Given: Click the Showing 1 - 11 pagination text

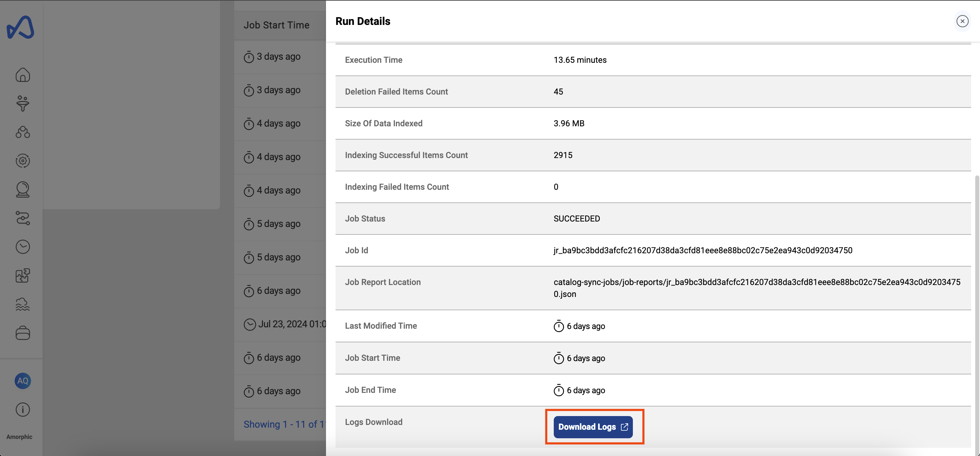Looking at the screenshot, I should pyautogui.click(x=285, y=424).
